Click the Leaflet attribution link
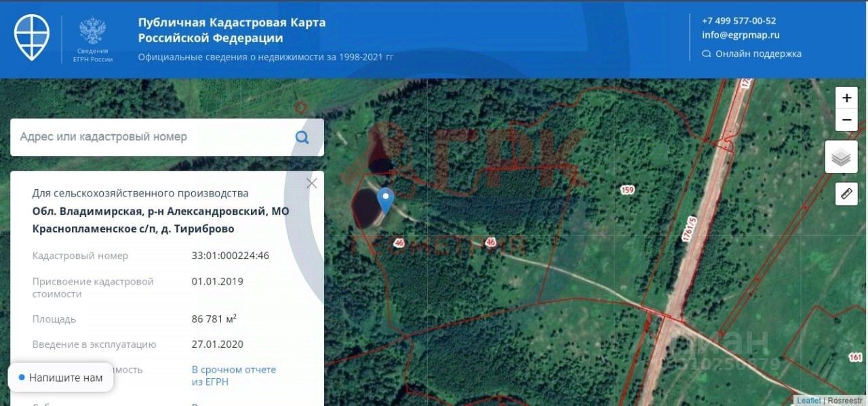868x406 pixels. (808, 401)
